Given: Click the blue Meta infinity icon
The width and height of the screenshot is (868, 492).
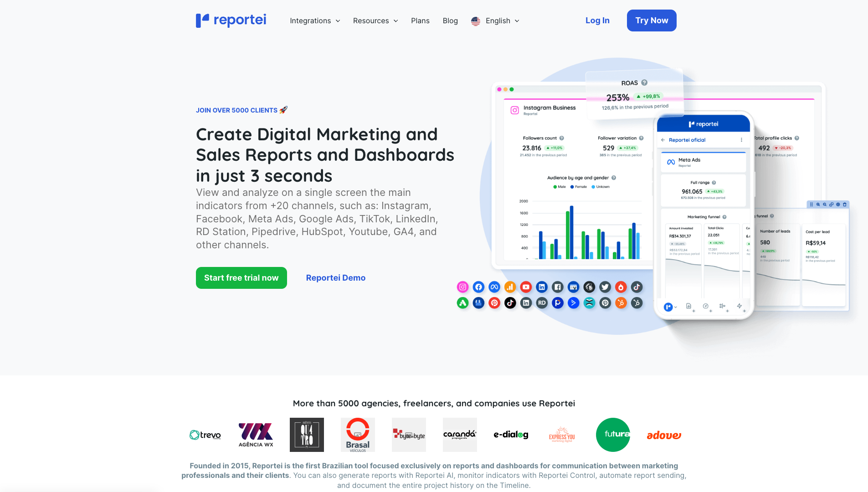Looking at the screenshot, I should [x=494, y=287].
